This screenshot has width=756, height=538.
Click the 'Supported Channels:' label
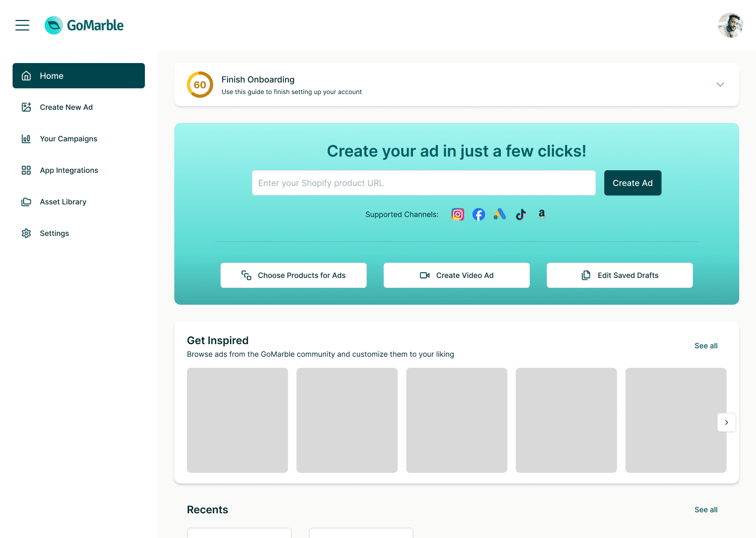coord(402,214)
